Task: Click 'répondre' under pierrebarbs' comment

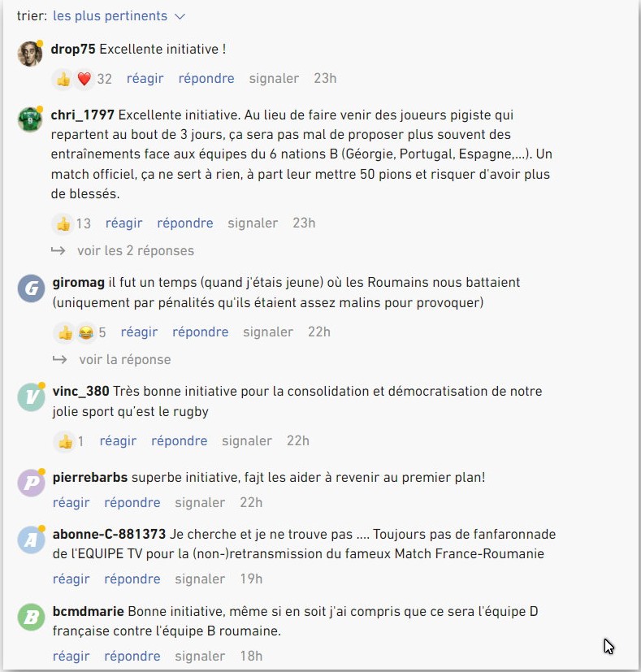Action: point(132,503)
